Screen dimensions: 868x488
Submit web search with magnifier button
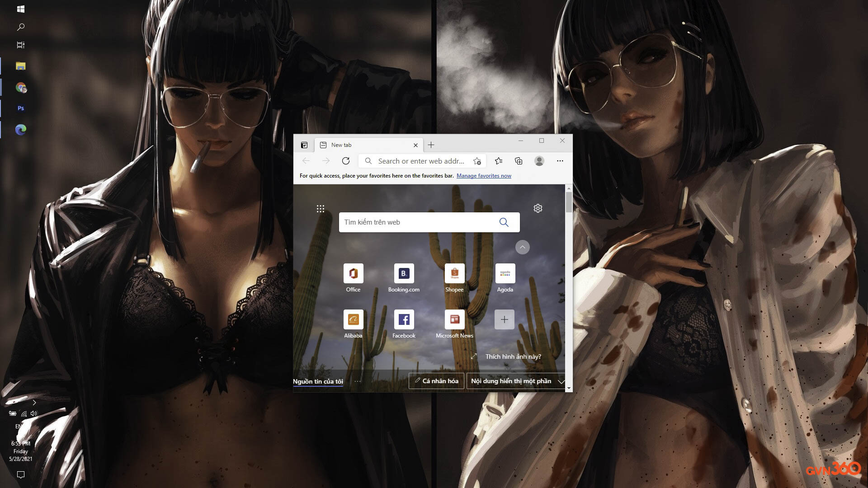pyautogui.click(x=504, y=222)
